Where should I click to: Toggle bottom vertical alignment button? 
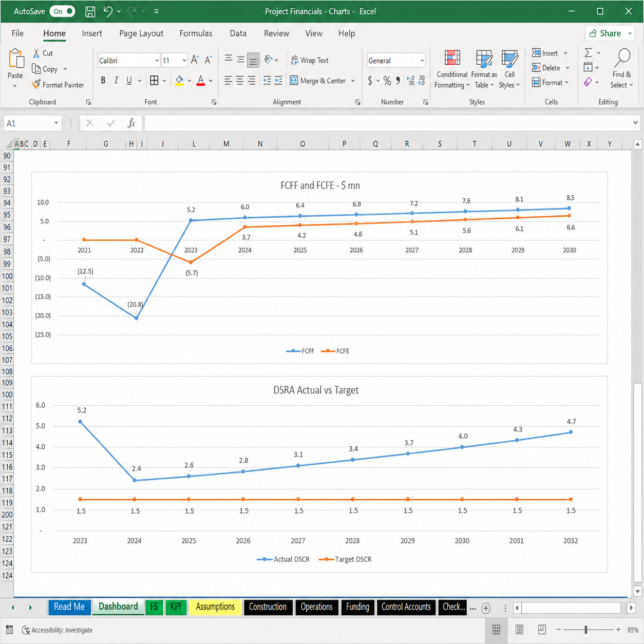pos(253,60)
